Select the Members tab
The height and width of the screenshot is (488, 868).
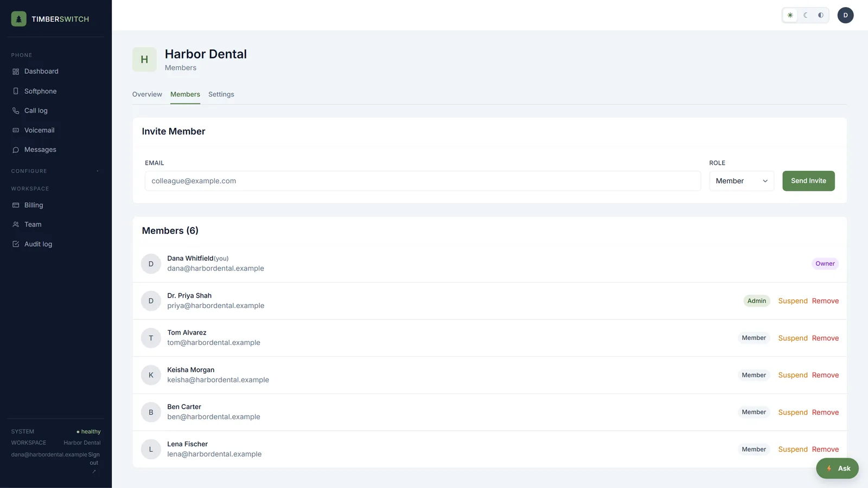tap(185, 94)
